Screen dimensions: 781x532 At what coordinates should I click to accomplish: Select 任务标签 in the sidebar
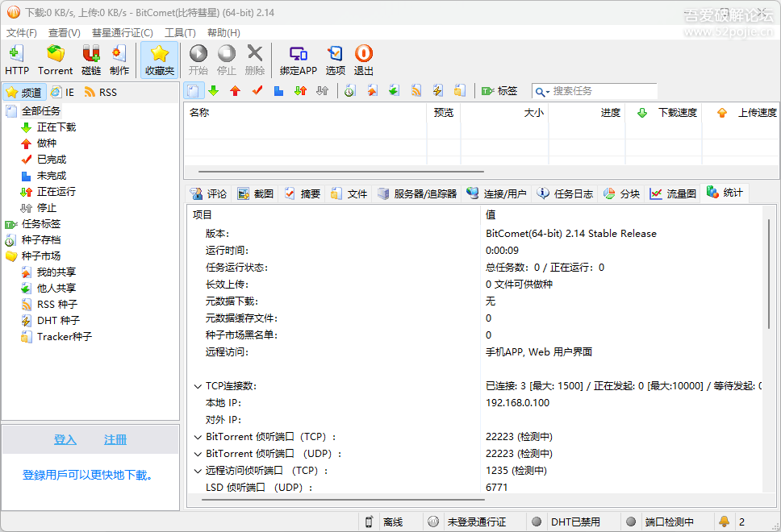[41, 224]
